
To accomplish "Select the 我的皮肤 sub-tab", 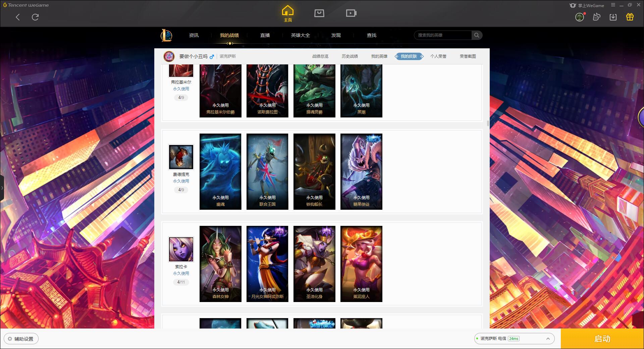I will point(409,56).
